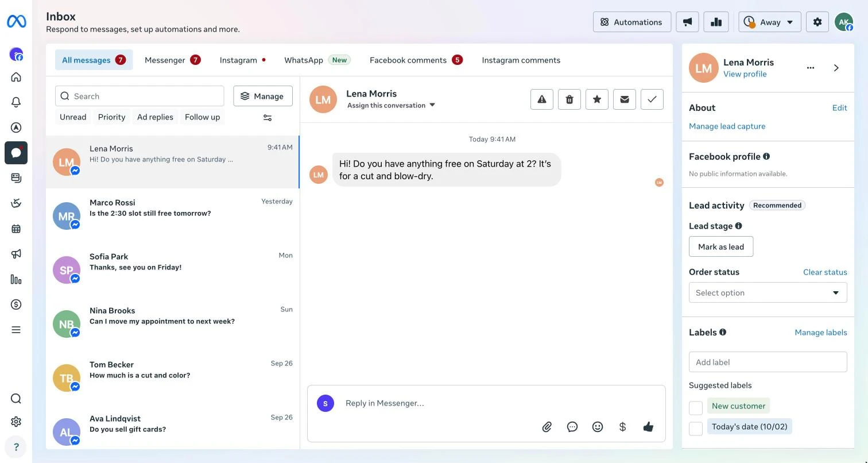Switch to the Instagram tab
Screen dimensions: 868x463
[x=242, y=60]
